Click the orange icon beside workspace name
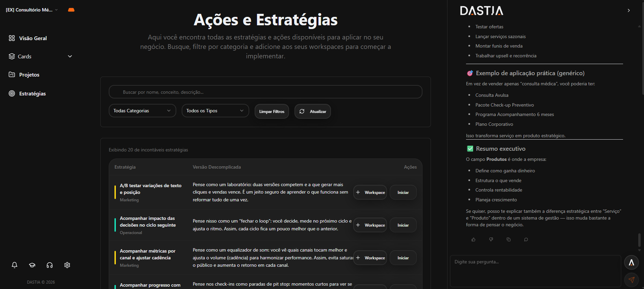 (x=71, y=10)
